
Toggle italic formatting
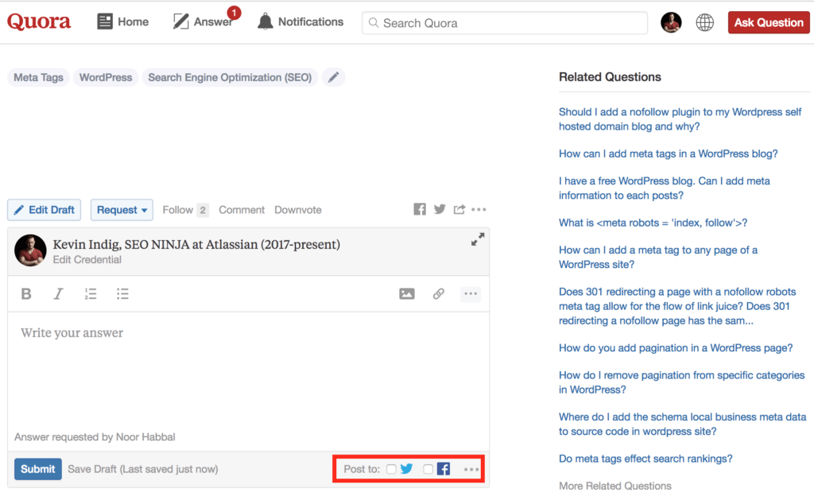[58, 294]
